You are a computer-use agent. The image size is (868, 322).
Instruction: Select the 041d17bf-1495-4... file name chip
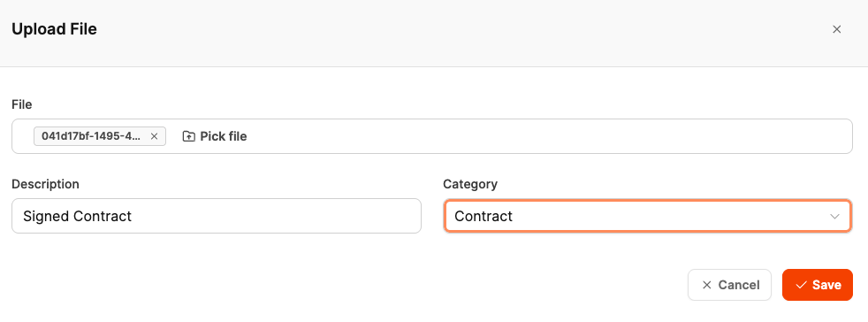91,135
